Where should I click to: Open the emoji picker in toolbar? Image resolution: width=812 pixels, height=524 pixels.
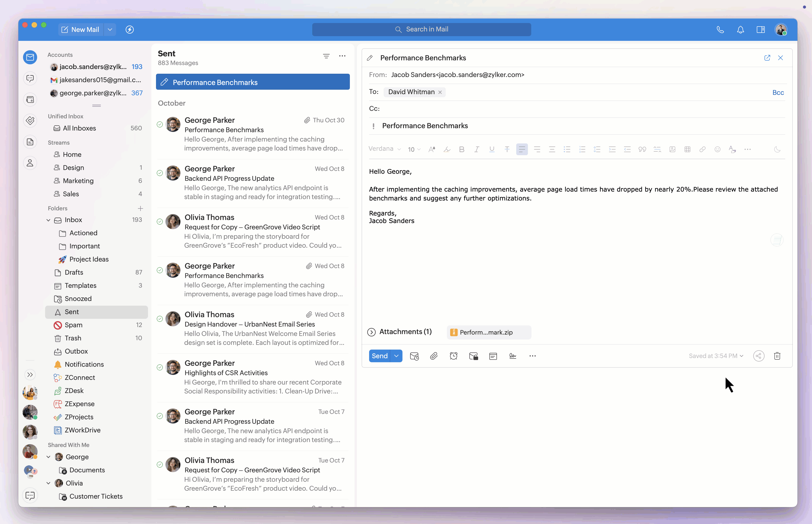coord(717,149)
